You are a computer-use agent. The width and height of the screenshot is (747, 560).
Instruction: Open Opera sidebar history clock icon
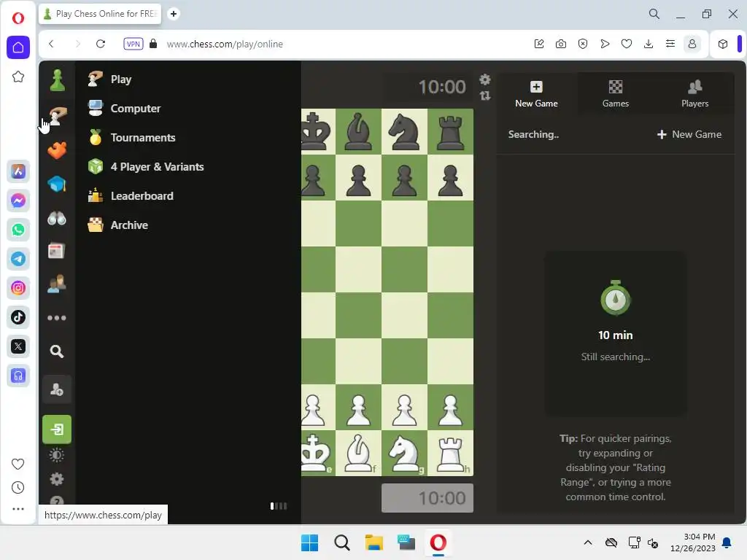click(x=18, y=487)
